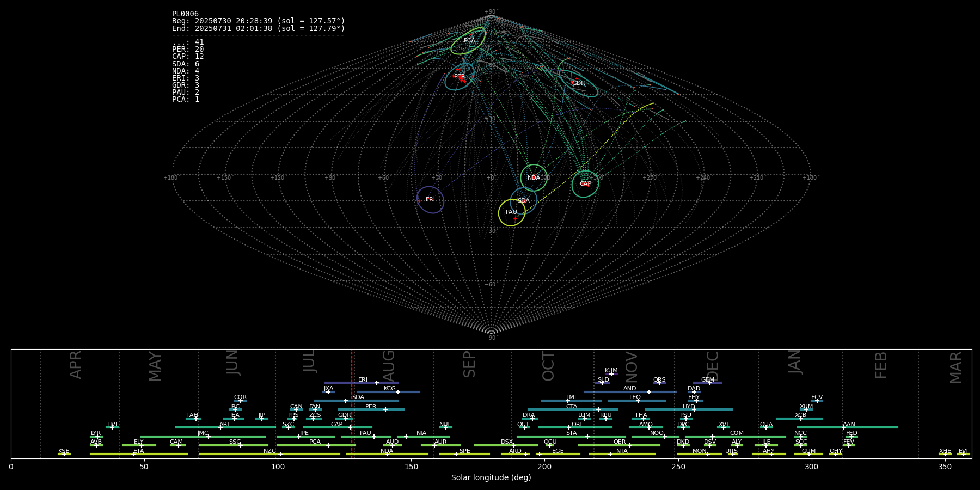Click the ARI shower bar in timeline
Screen dimensions: 980x490
(x=225, y=427)
